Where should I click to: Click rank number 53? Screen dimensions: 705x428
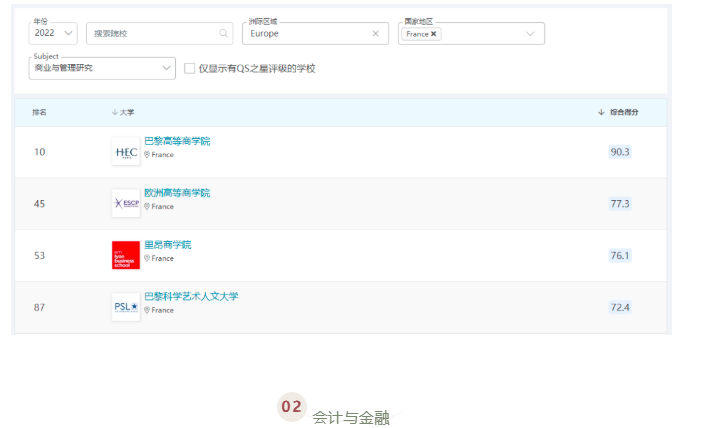point(40,255)
